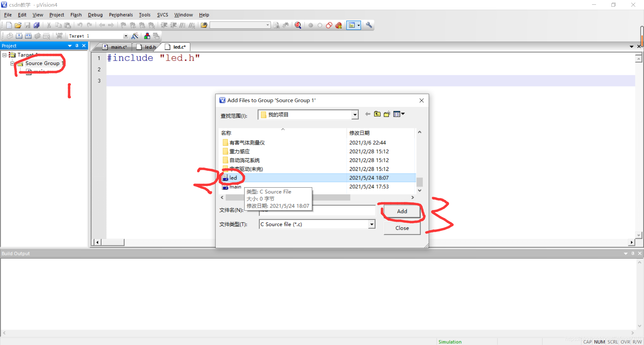Viewport: 644px width, 345px height.
Task: Open the Project panel options arrow
Action: click(x=70, y=46)
